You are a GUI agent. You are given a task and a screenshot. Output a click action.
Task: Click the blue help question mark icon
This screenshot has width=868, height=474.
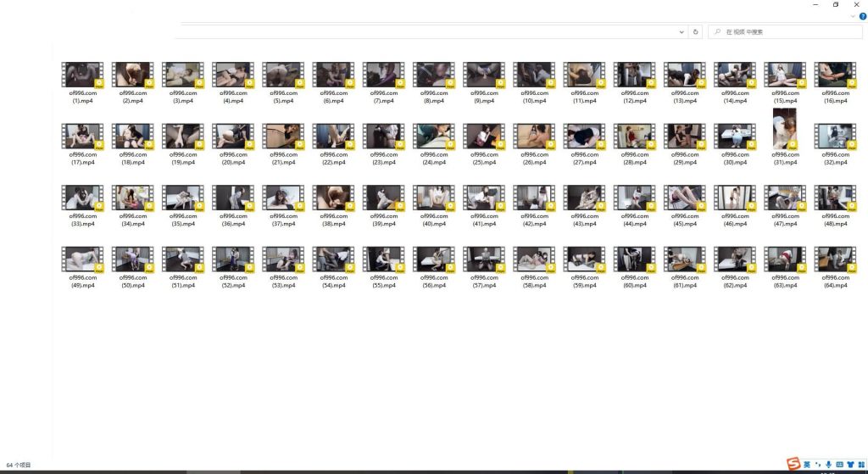tap(862, 17)
